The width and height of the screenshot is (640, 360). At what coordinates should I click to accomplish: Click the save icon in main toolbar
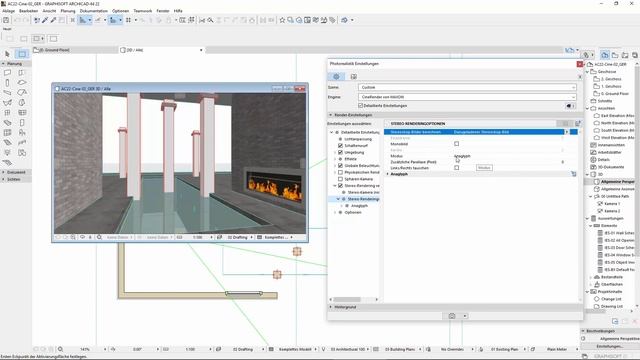tap(6, 20)
